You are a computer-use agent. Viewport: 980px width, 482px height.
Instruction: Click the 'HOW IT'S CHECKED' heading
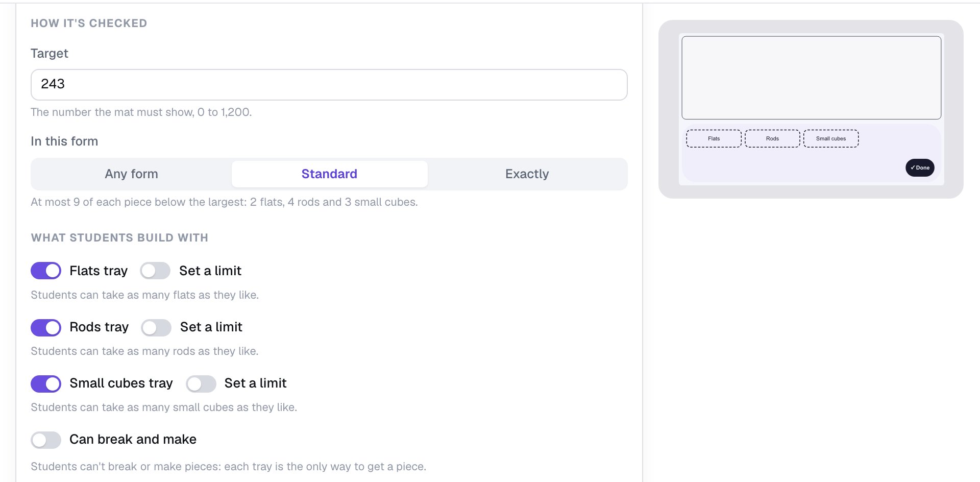(x=89, y=23)
